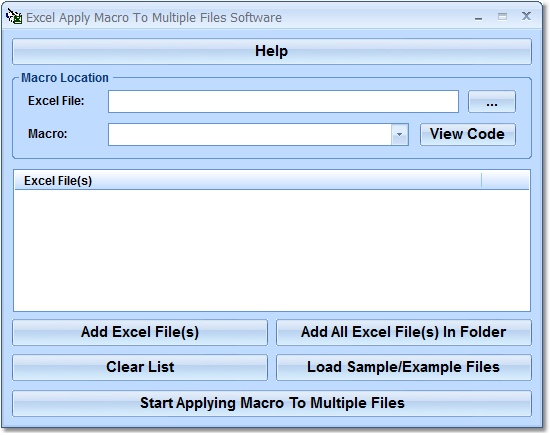Click the Excel File(s) column header
The width and height of the screenshot is (550, 435).
click(248, 181)
